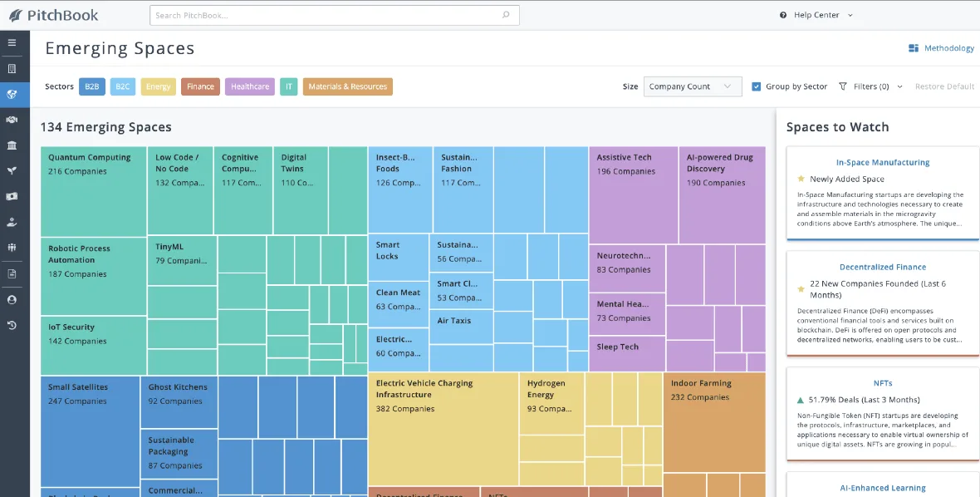This screenshot has height=497, width=980.
Task: Select the Ghost Kitchens tile
Action: pyautogui.click(x=179, y=402)
